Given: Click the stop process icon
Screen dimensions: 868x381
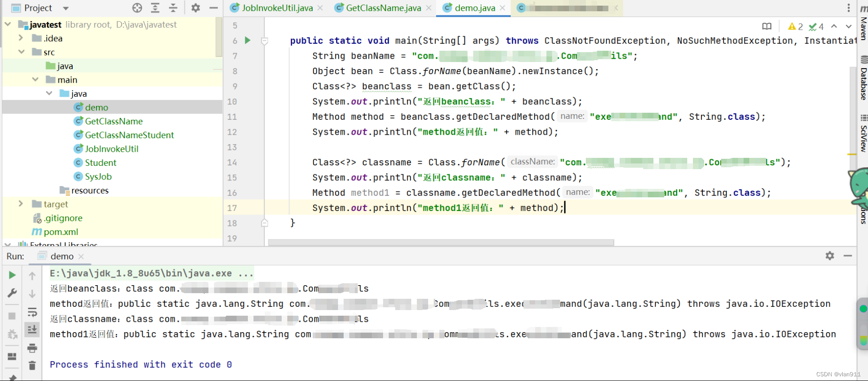Looking at the screenshot, I should [12, 316].
